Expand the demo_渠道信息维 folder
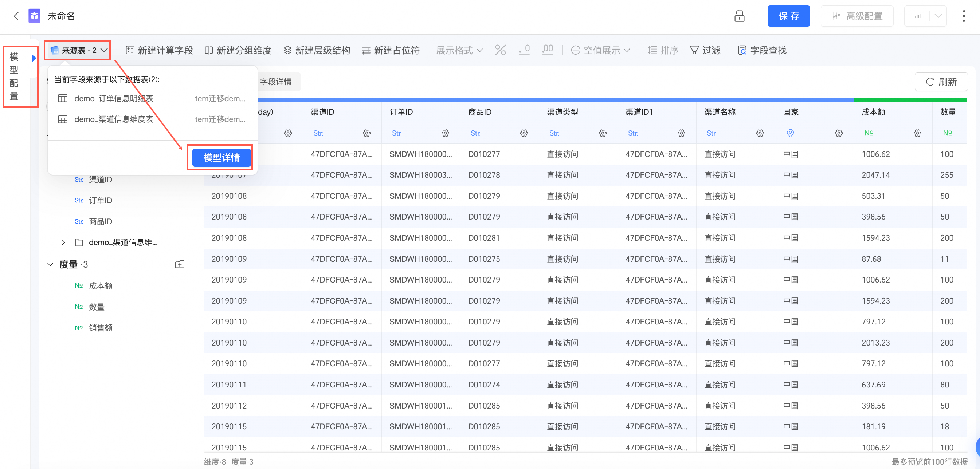 point(63,242)
